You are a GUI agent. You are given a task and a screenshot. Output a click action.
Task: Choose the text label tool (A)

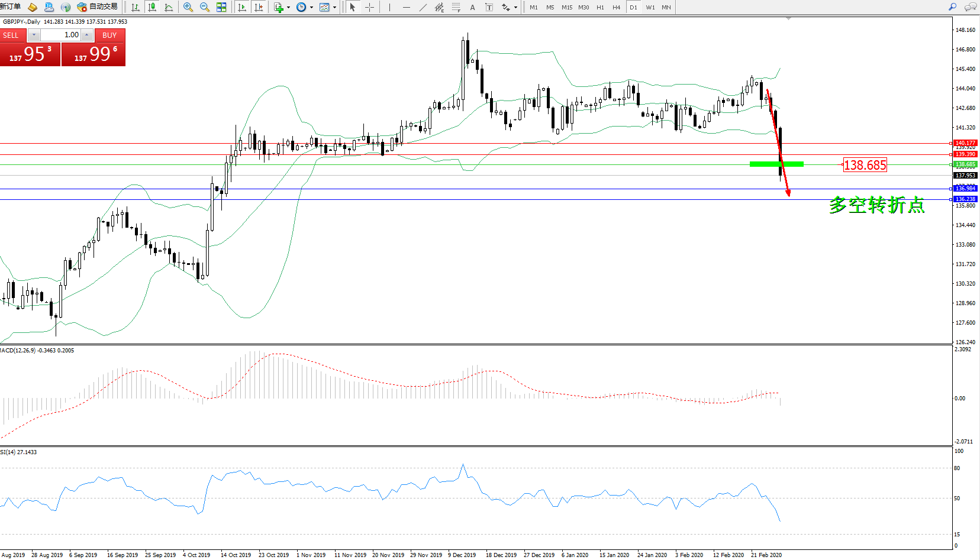472,7
